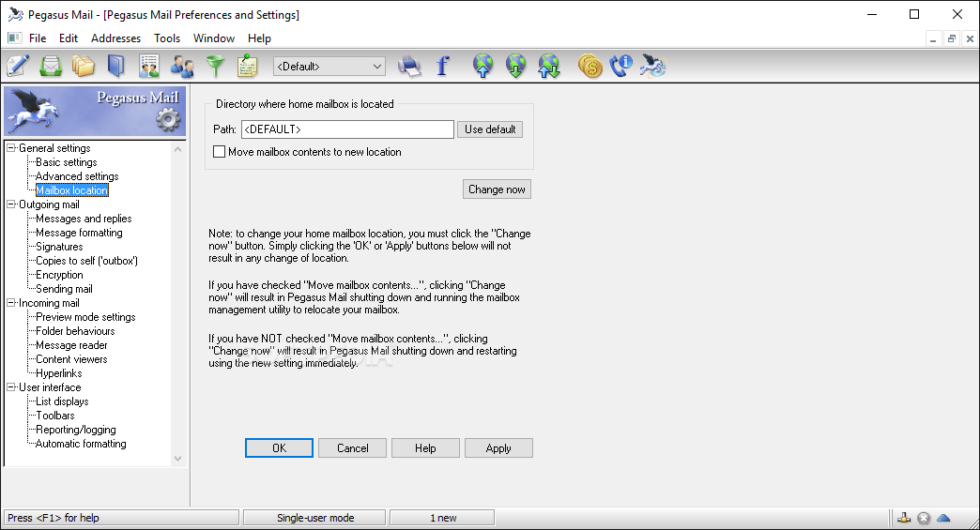Select Sending mail in the tree
Screen dimensions: 980x530
pos(64,288)
